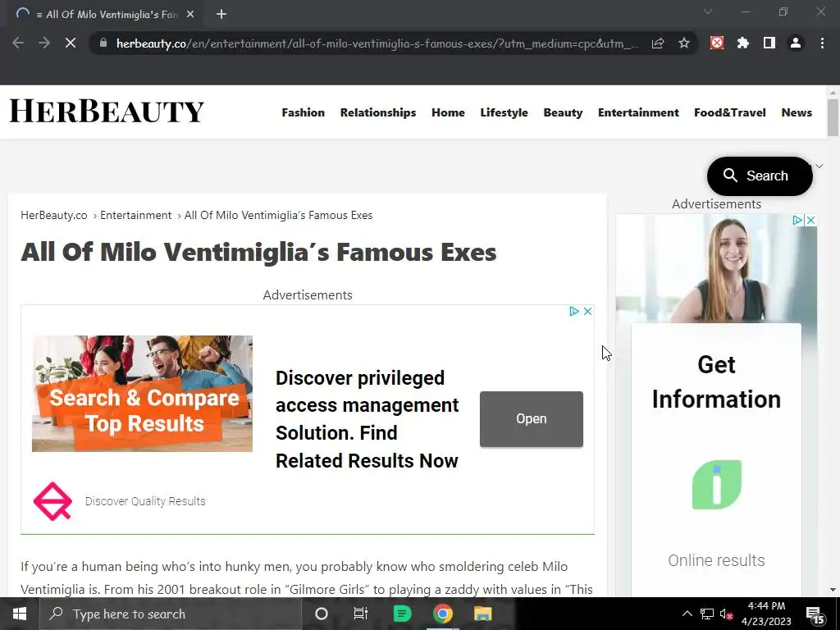Click the browser forward arrow

(44, 43)
